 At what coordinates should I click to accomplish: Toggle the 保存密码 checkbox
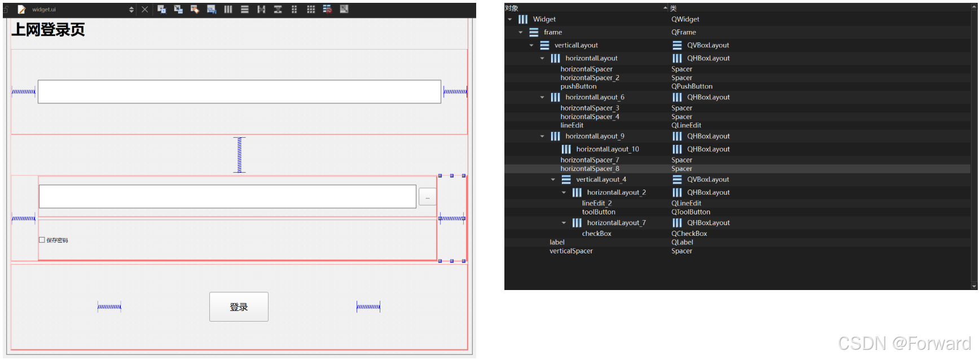pos(42,240)
